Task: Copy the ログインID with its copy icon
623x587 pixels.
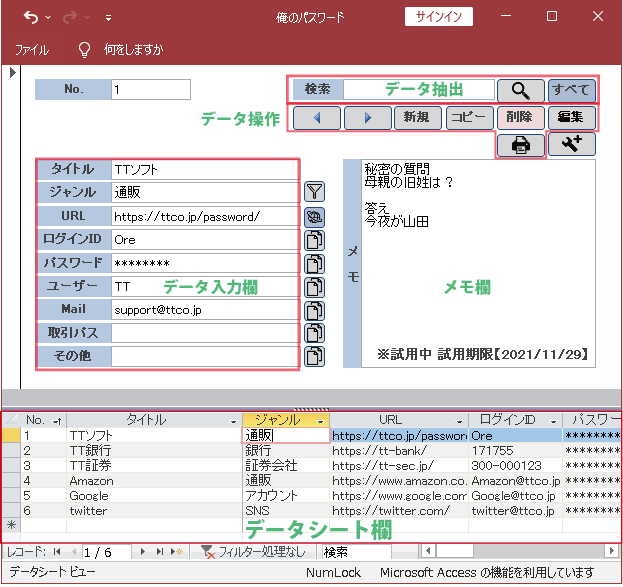Action: click(x=315, y=240)
